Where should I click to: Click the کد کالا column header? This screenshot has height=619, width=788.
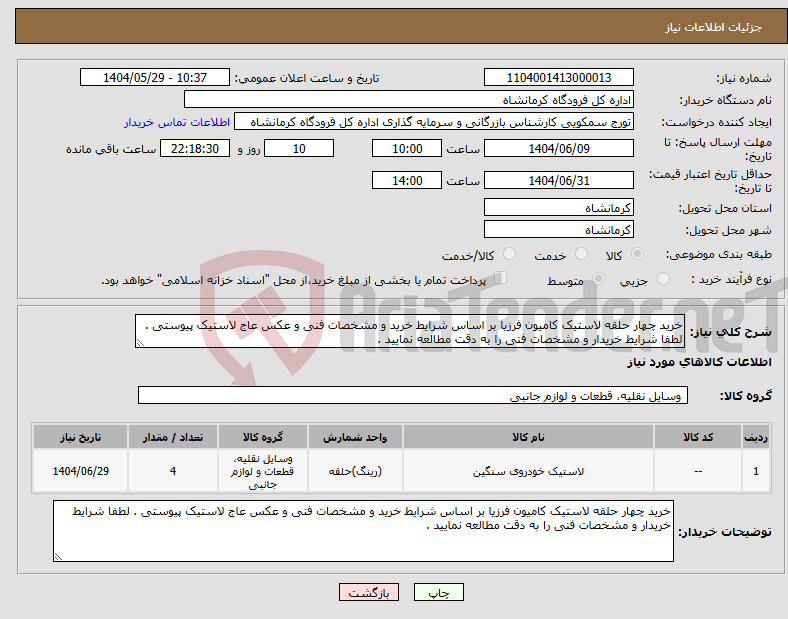click(x=698, y=437)
